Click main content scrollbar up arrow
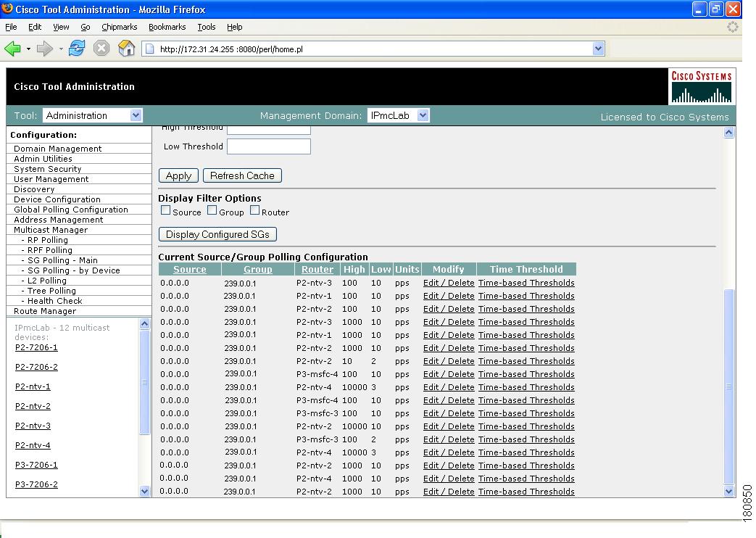This screenshot has height=538, width=756. [729, 133]
